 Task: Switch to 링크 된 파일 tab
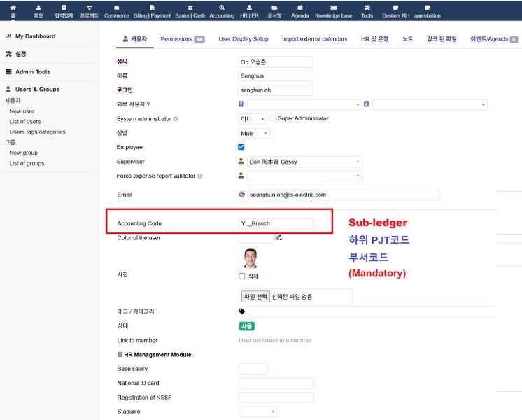[x=442, y=39]
